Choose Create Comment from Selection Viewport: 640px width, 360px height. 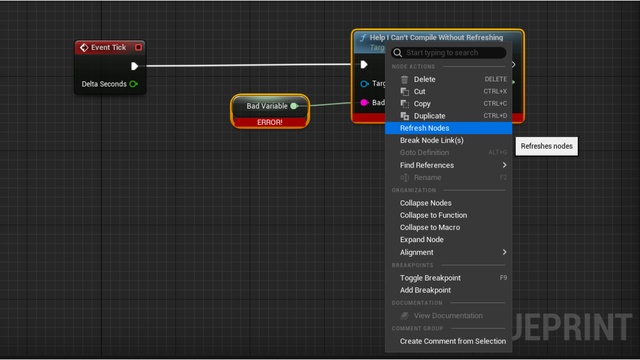click(x=449, y=341)
